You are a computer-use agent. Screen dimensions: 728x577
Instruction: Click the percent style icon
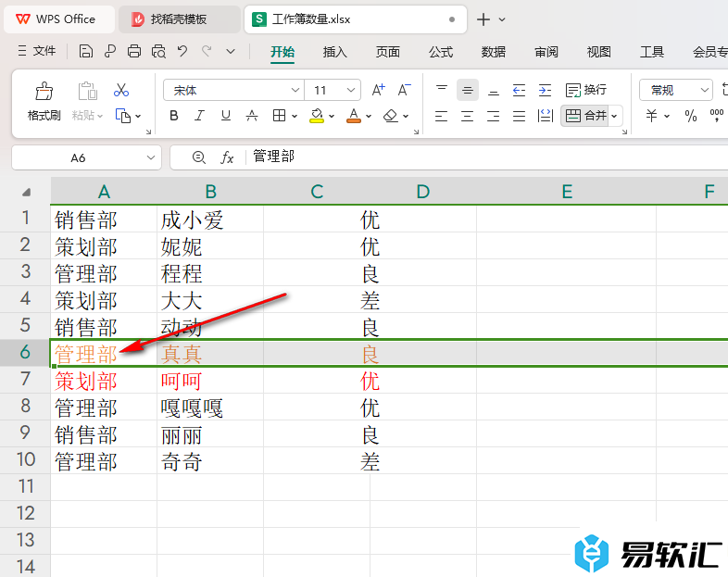pyautogui.click(x=690, y=116)
